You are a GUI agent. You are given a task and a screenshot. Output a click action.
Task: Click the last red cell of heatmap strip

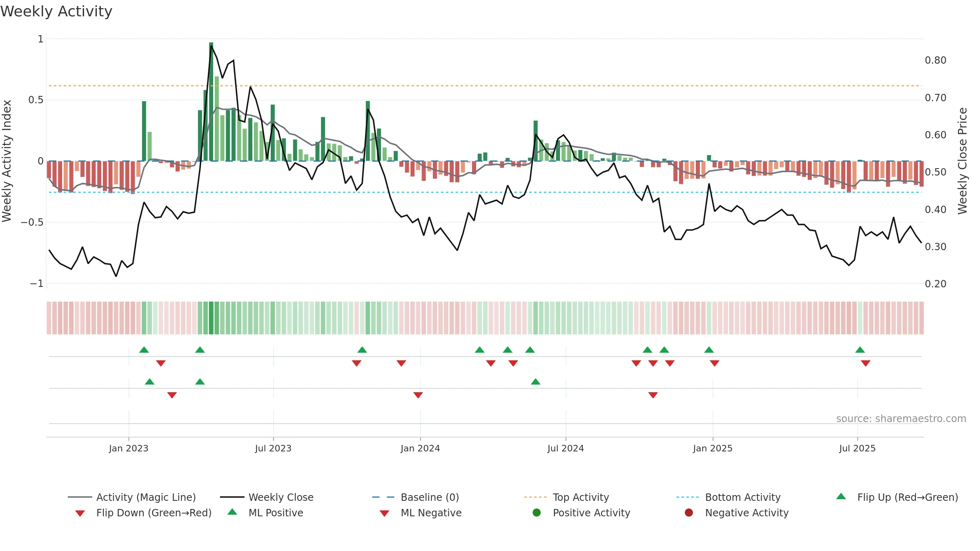922,318
